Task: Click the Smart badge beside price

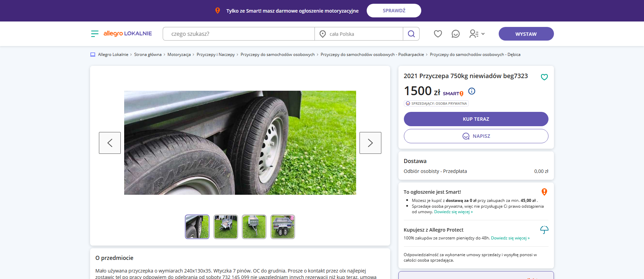Action: click(x=453, y=93)
